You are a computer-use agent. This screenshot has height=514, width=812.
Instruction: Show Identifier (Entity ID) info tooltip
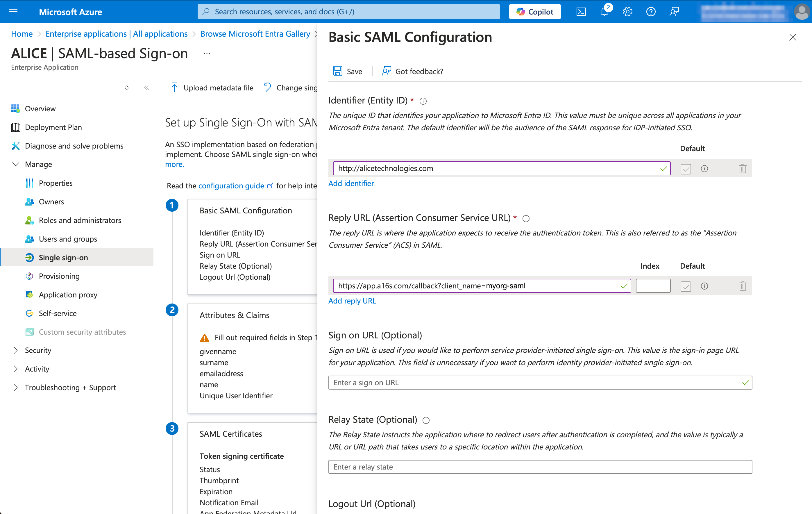coord(423,101)
